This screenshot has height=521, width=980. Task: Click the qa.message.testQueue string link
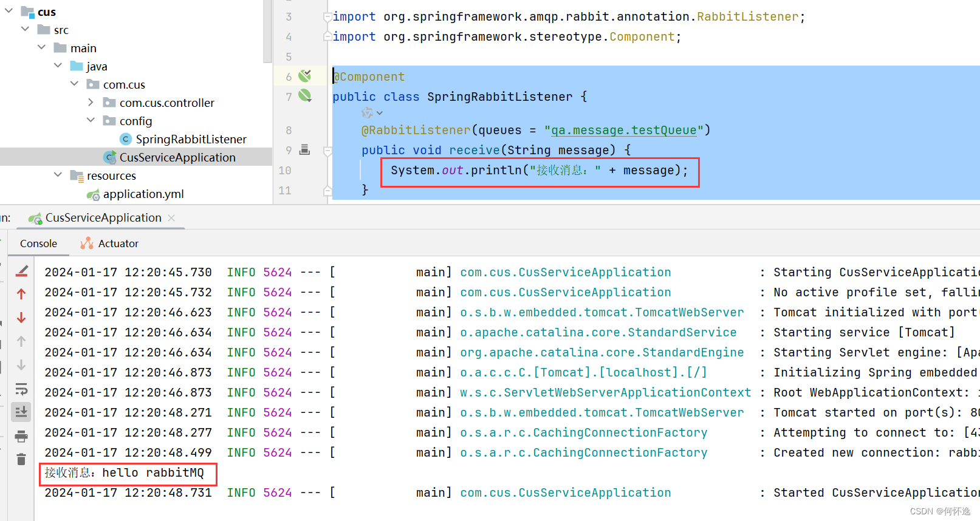(x=623, y=130)
